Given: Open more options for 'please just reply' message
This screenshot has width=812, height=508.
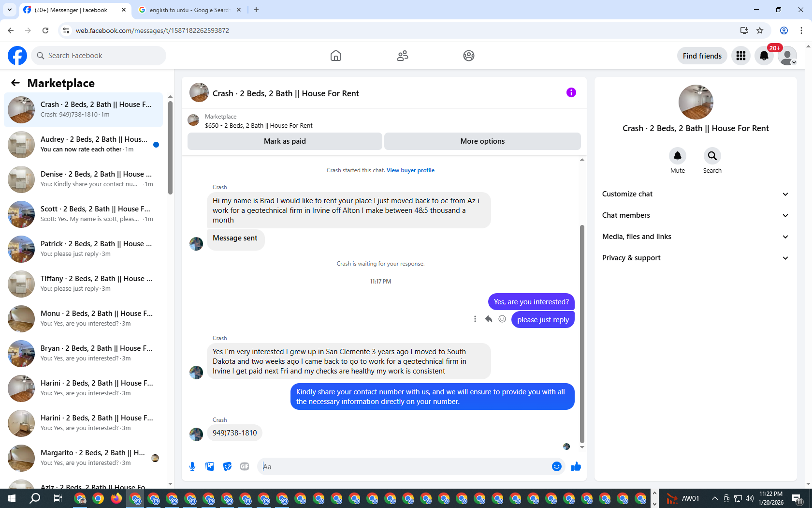Looking at the screenshot, I should [x=475, y=319].
